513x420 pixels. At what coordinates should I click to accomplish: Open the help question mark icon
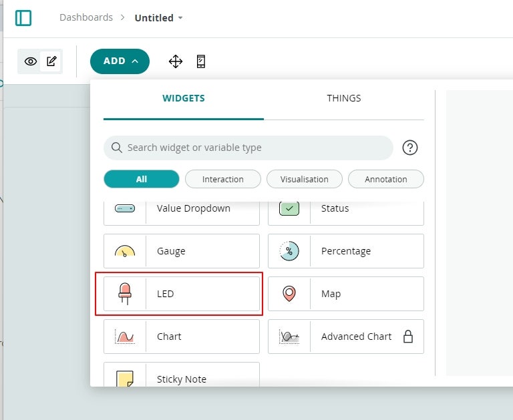click(x=409, y=148)
